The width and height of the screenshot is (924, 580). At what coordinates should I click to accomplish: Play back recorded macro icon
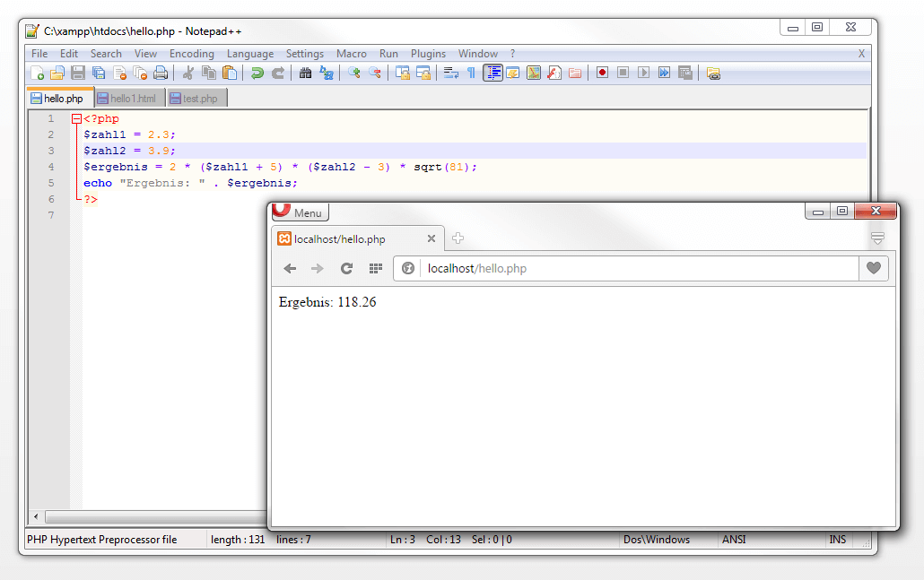[643, 73]
